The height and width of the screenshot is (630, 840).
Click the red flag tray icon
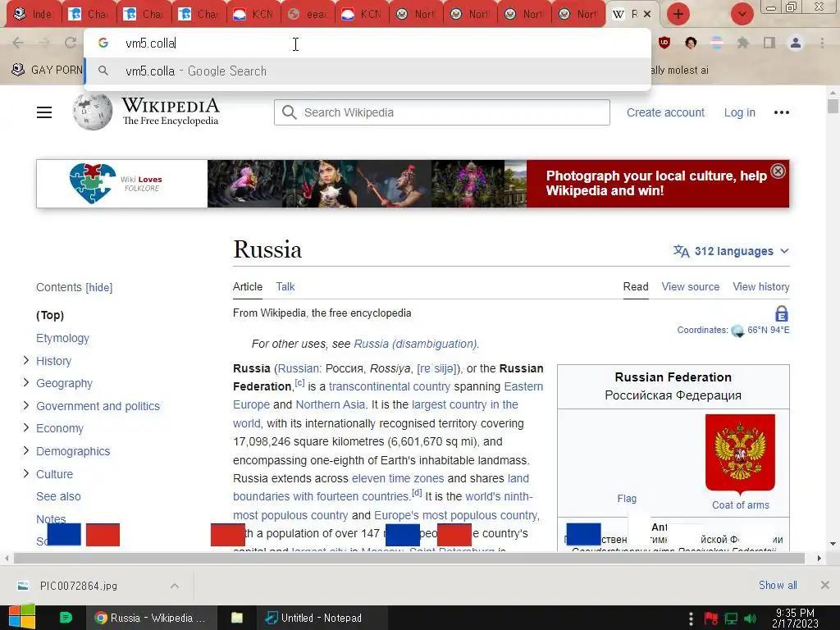[x=711, y=619]
